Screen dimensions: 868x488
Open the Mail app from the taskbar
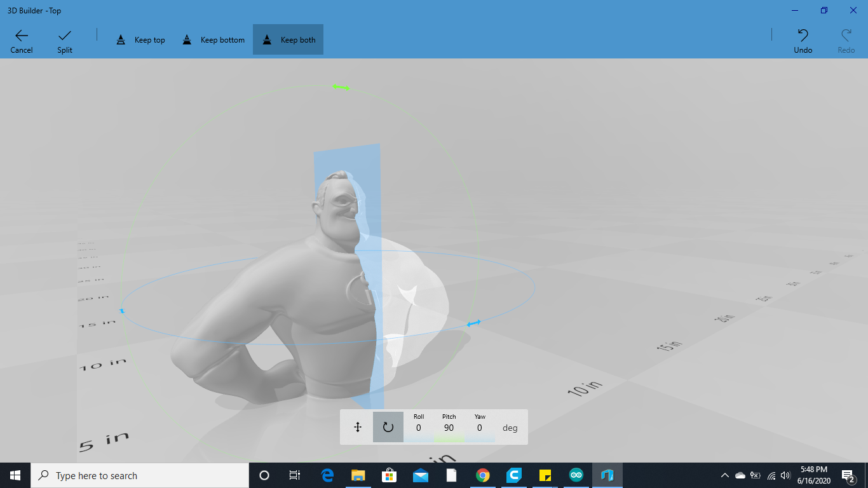point(420,475)
